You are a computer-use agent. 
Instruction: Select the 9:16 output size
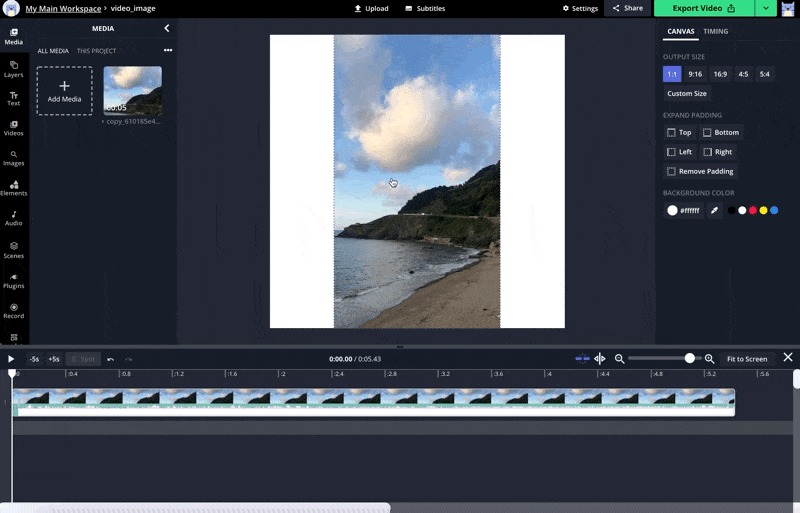click(695, 74)
